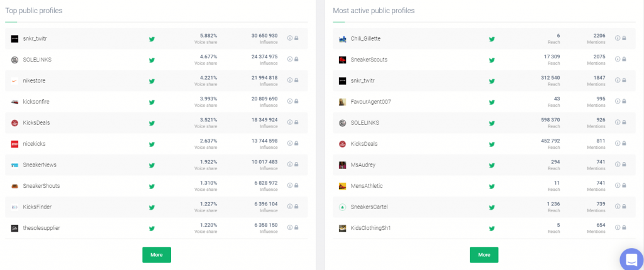
Task: Click the lock icon in MensAthletic row
Action: 624,185
